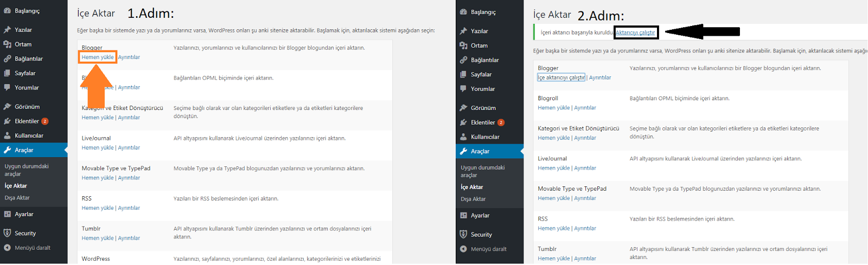Open Uygun durumdaki araçlar in the 2.Adım submenu
Screen dimensions: 868x265
tap(483, 171)
